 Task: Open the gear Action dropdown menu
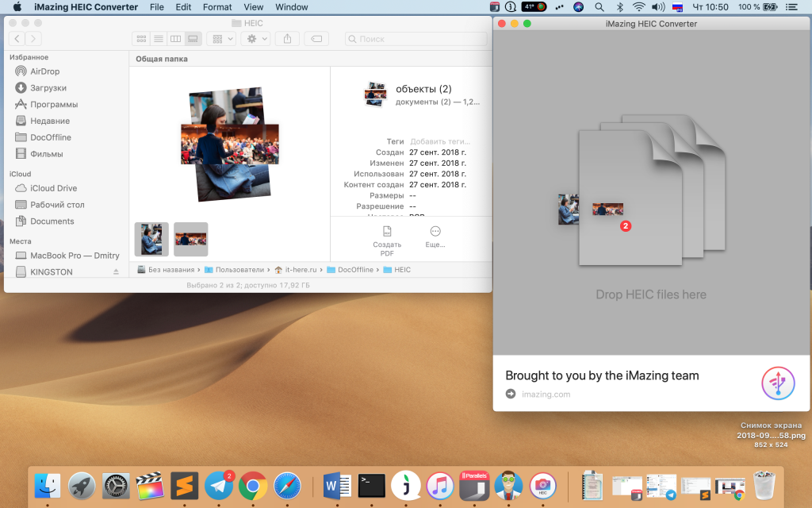[255, 39]
